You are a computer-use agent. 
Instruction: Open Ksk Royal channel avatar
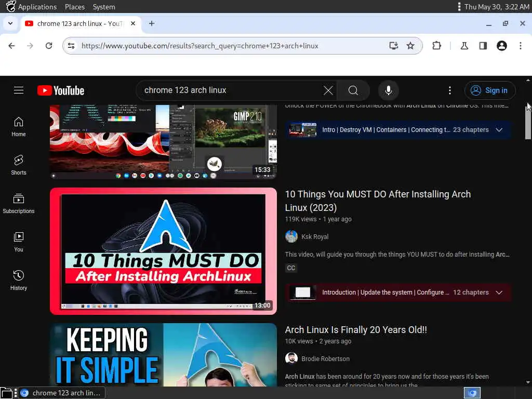tap(291, 236)
